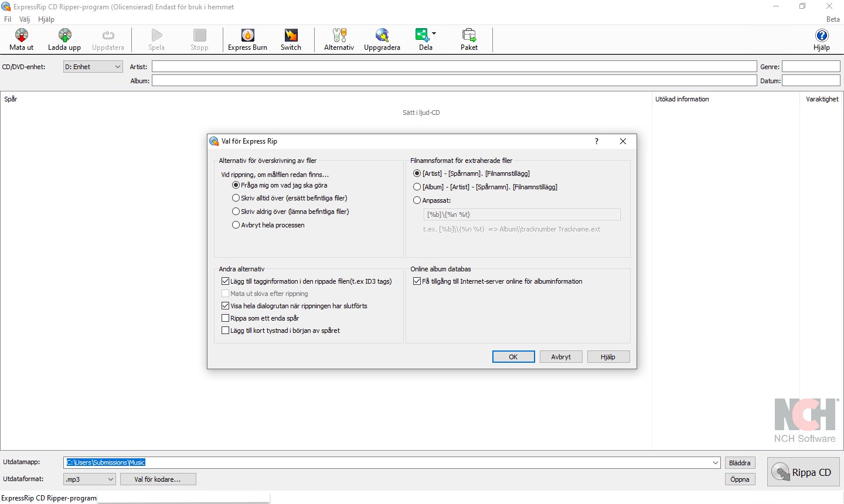Open the Välj menu
The width and height of the screenshot is (844, 504).
click(x=25, y=19)
